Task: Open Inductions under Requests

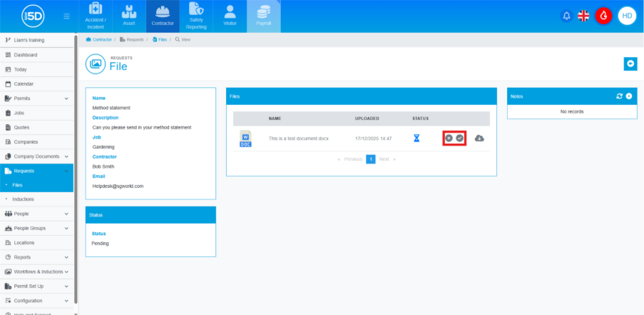Action: (x=23, y=199)
